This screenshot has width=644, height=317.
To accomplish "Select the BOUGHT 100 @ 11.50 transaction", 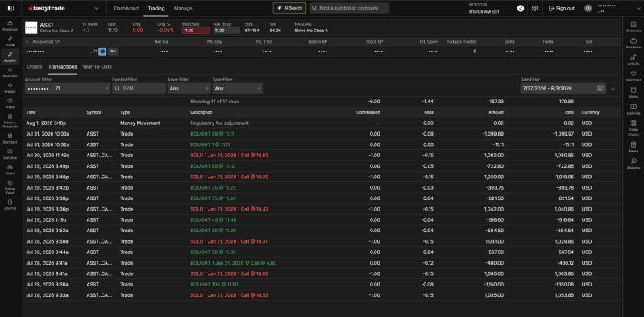I will (322, 284).
